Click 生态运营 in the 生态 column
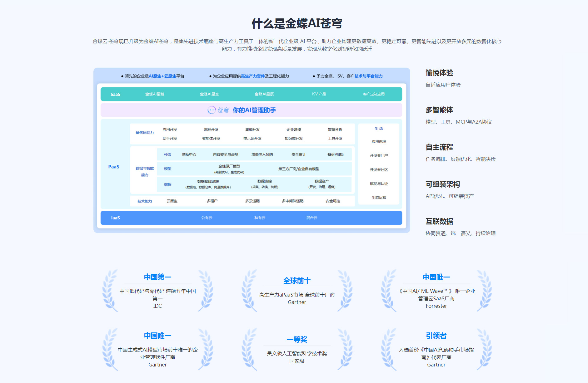This screenshot has width=588, height=383. coord(379,198)
